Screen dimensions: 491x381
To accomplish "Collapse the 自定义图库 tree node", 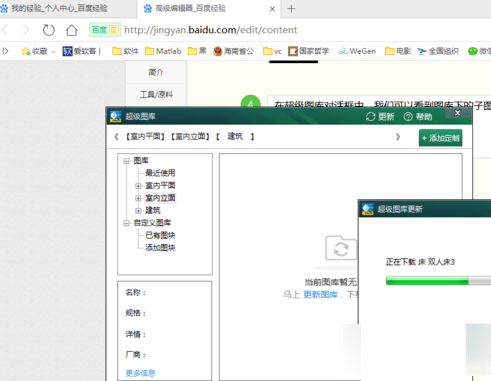I will (126, 223).
